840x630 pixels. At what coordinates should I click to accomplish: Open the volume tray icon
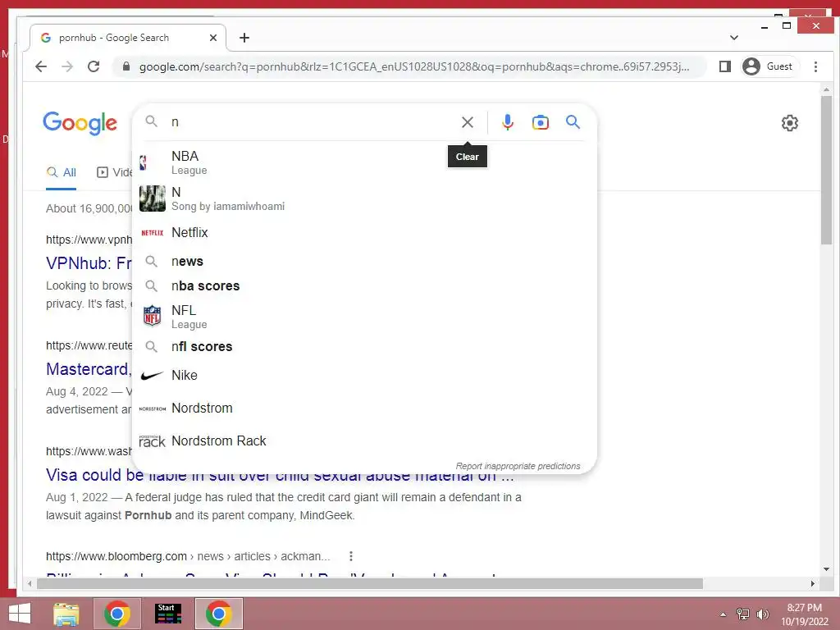[x=762, y=614]
